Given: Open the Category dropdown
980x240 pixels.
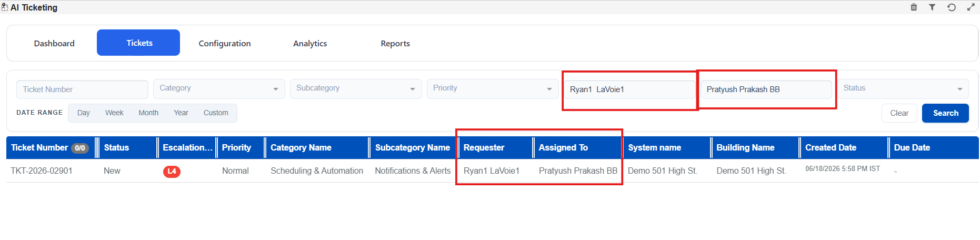Looking at the screenshot, I should click(219, 88).
